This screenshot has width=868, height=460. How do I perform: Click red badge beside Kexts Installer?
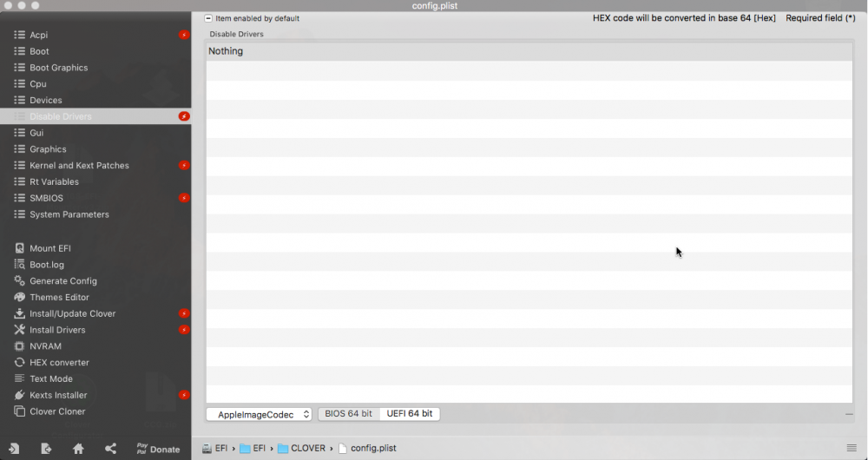(x=184, y=395)
